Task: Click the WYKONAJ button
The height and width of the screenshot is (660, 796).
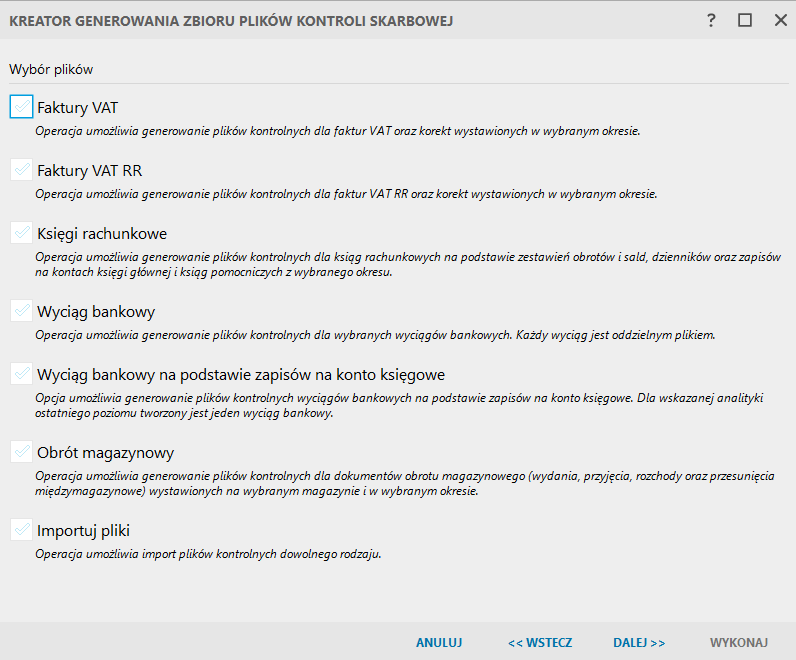Action: click(738, 642)
